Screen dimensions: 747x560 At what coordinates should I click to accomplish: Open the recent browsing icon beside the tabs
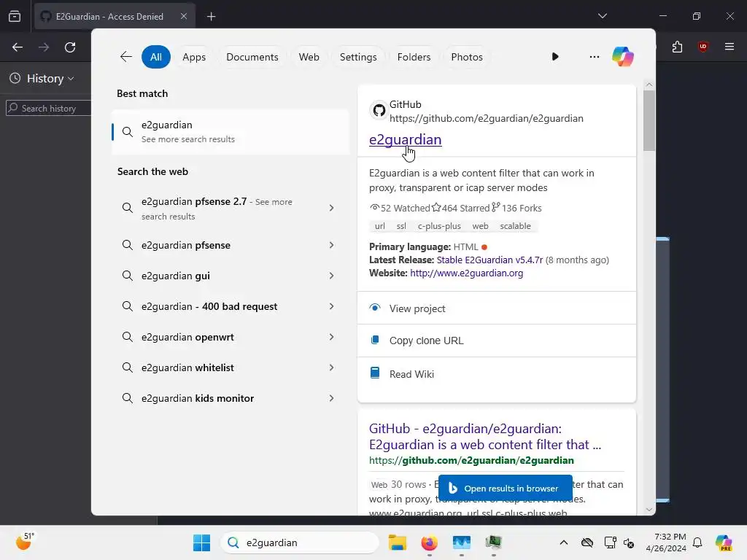15,17
